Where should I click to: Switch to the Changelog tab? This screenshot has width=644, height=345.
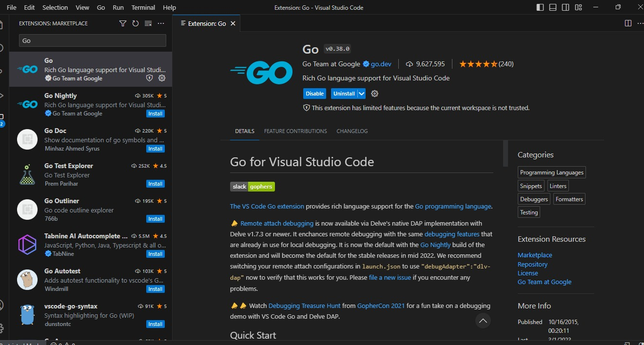352,131
